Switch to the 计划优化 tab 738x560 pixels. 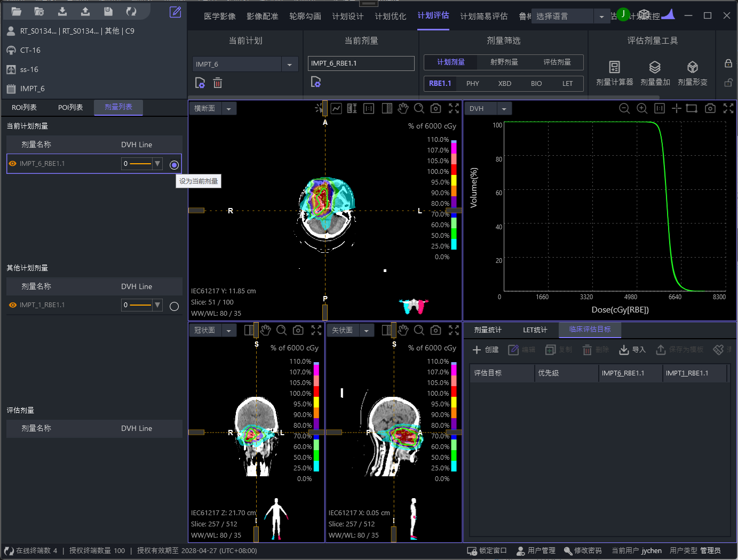point(390,16)
